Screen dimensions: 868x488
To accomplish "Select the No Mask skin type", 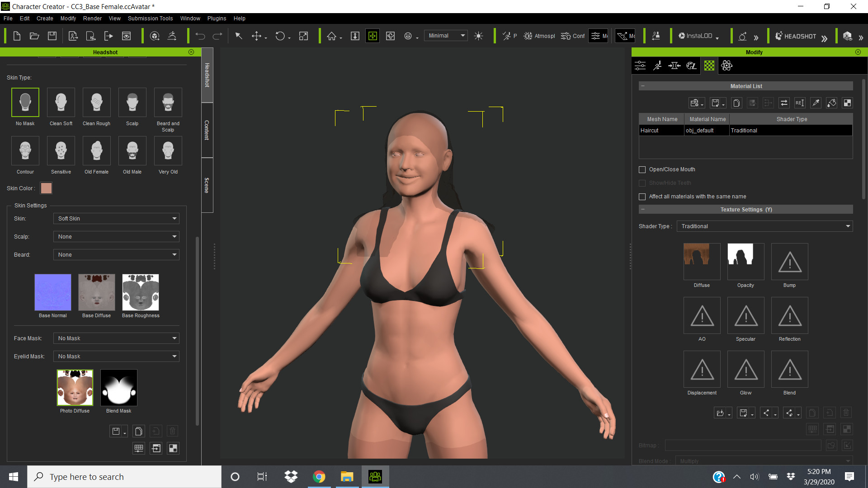I will coord(25,103).
